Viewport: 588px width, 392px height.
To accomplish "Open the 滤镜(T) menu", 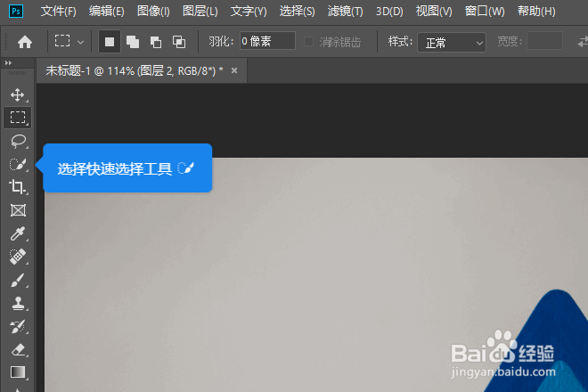I will click(x=346, y=12).
